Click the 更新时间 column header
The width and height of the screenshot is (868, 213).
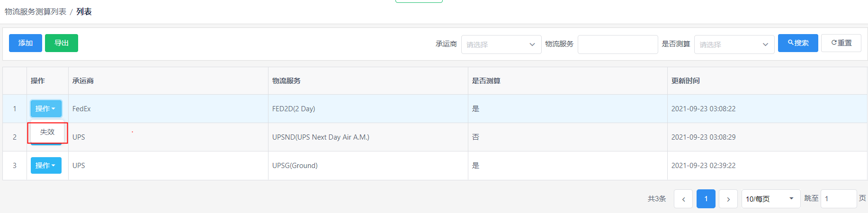point(685,81)
